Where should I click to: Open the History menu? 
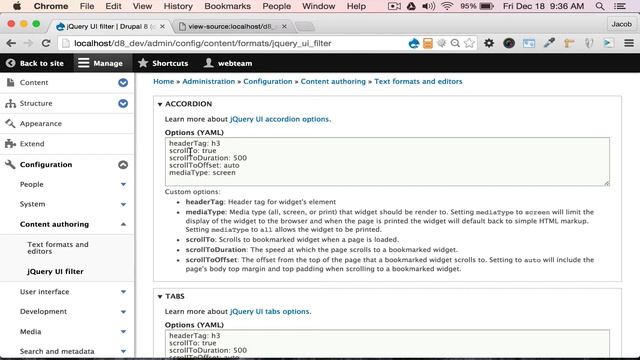(178, 6)
